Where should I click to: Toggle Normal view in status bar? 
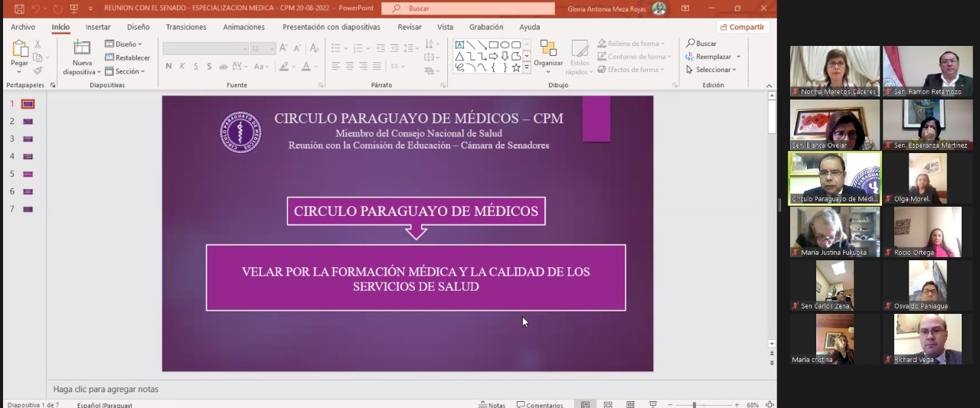pos(585,404)
